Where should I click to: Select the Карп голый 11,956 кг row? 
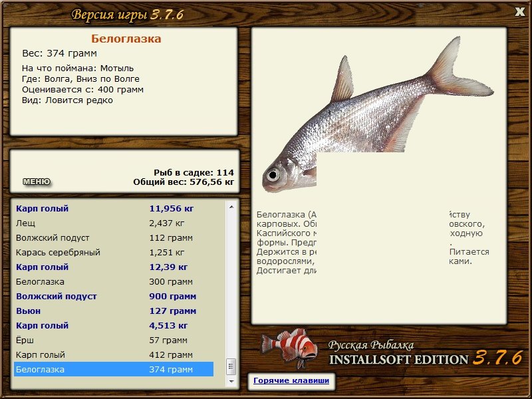click(x=114, y=208)
